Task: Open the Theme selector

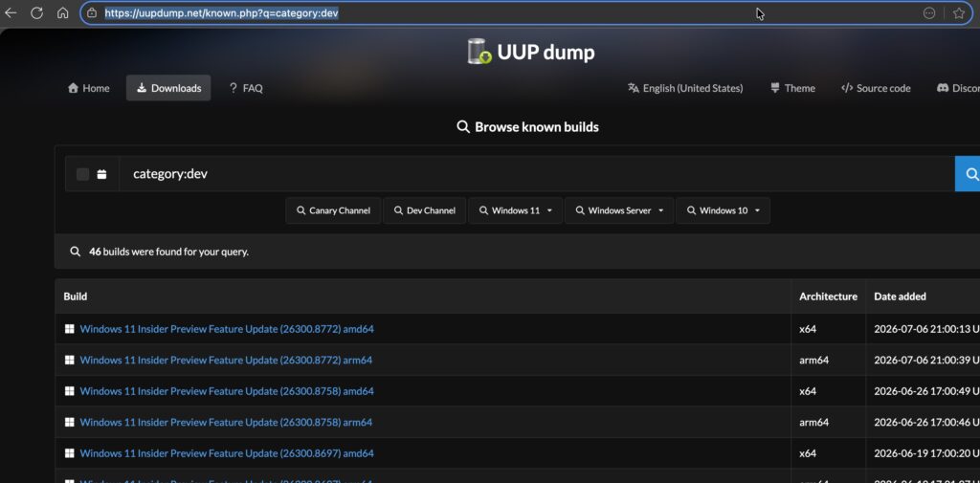Action: (792, 88)
